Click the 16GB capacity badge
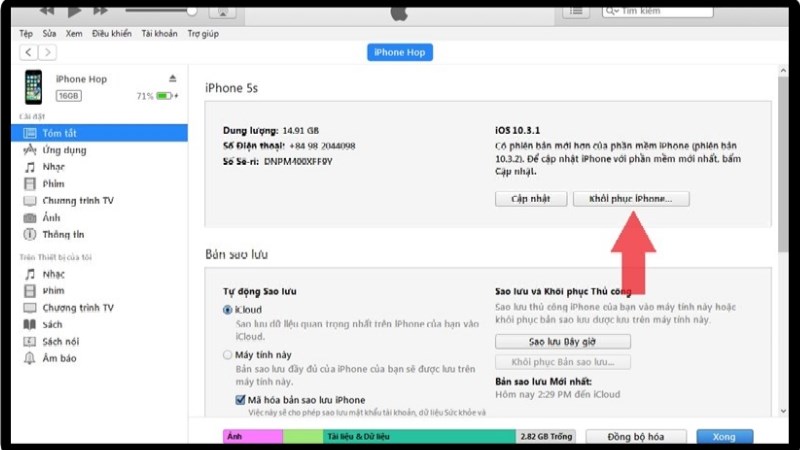This screenshot has width=800, height=450. 68,96
